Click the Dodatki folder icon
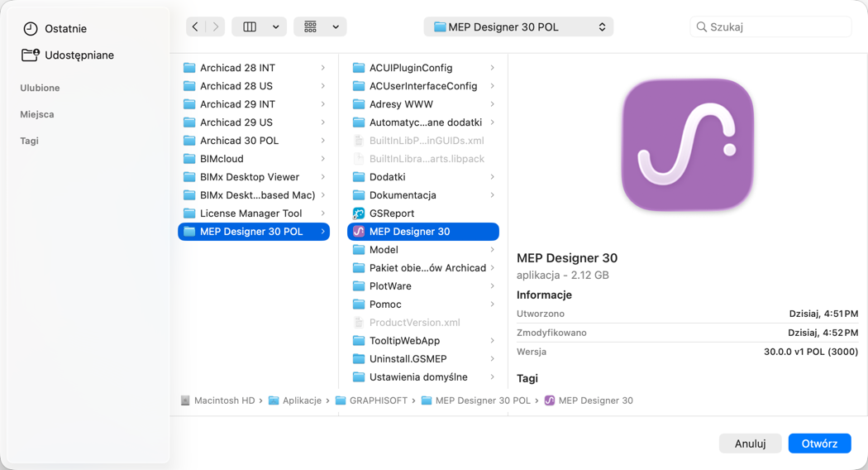 pyautogui.click(x=359, y=177)
